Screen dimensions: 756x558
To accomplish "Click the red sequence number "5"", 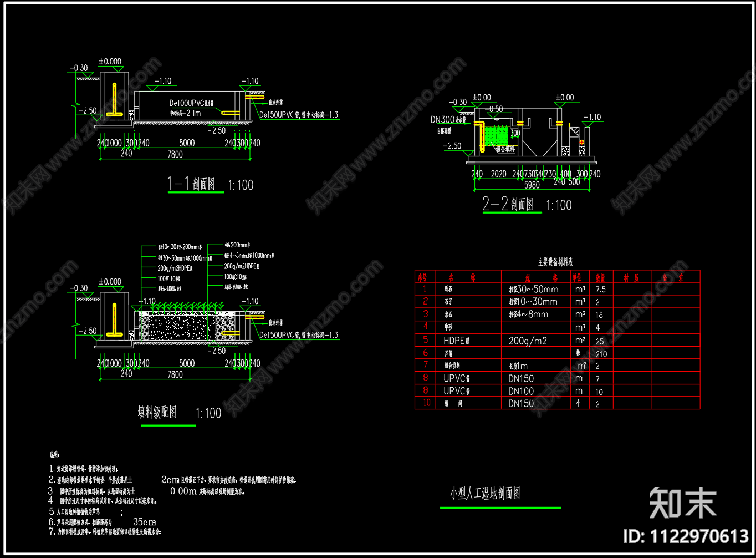I will point(426,340).
